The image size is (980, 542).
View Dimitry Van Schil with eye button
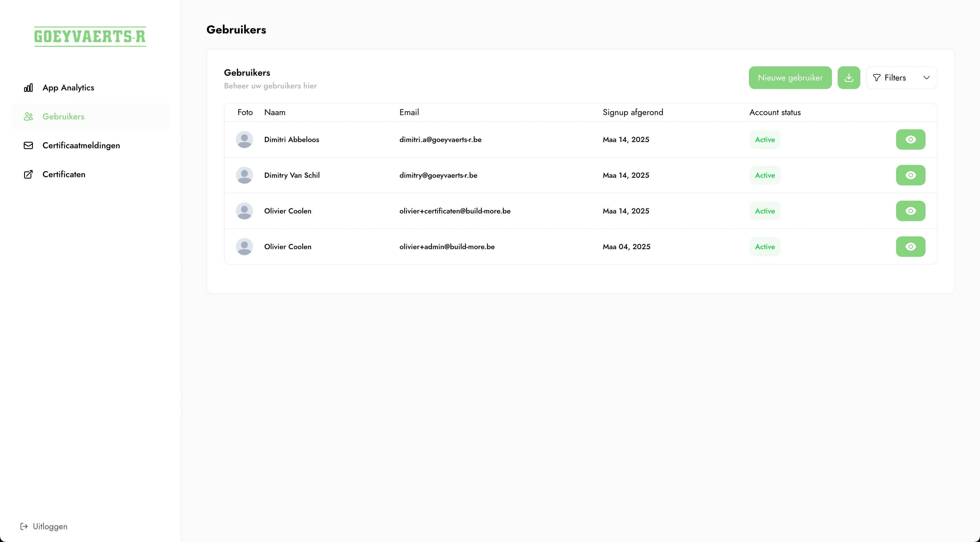click(x=910, y=175)
